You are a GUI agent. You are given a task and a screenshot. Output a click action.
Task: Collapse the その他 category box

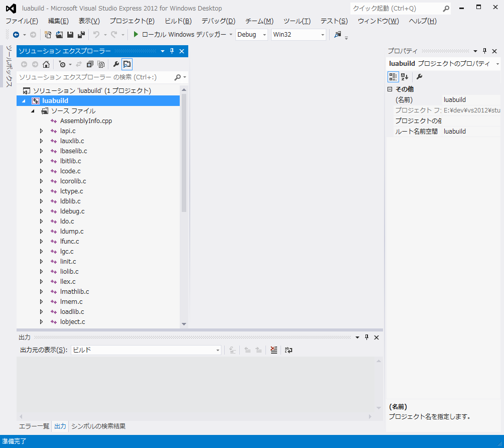click(x=390, y=89)
